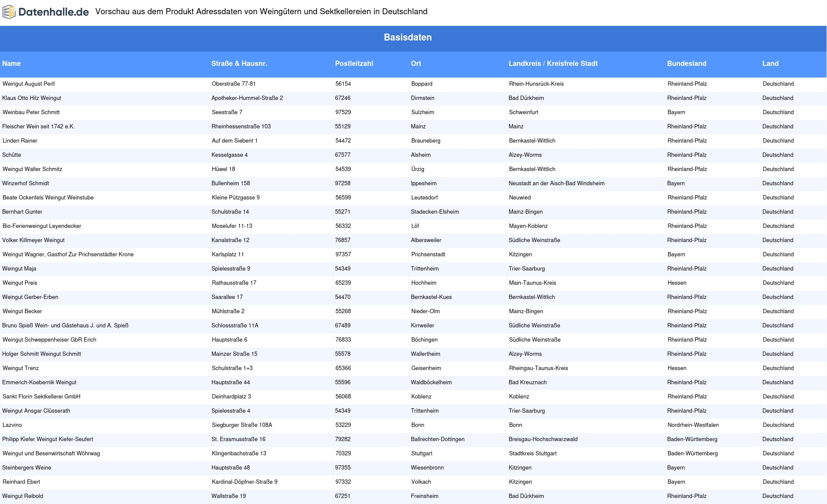Click Volker Killmeyer Weingut
This screenshot has width=827, height=504.
click(x=33, y=240)
